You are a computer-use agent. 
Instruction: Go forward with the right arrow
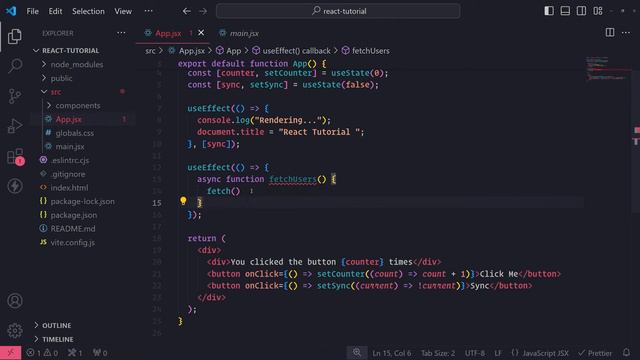tap(203, 11)
